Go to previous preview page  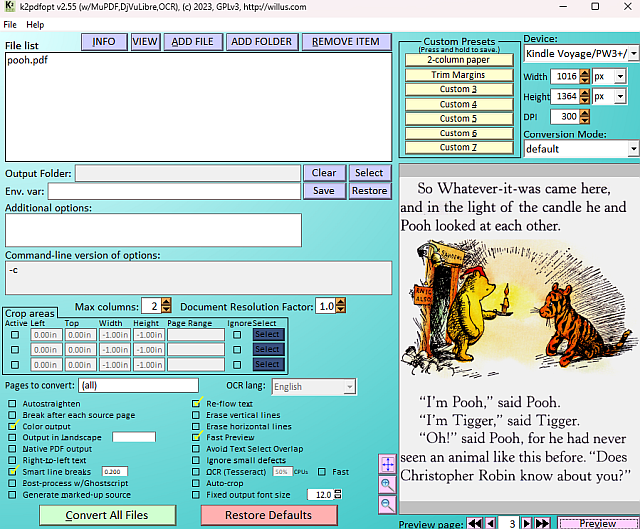click(x=491, y=523)
